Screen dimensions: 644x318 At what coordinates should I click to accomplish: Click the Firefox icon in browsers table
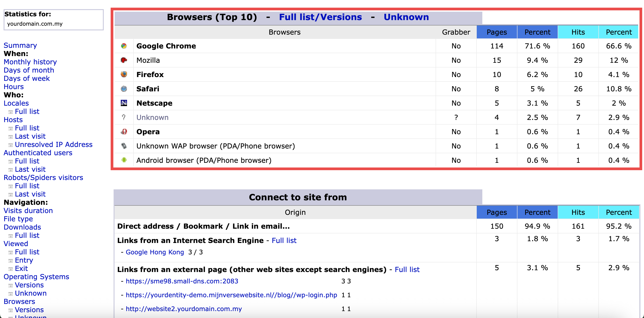click(x=124, y=74)
